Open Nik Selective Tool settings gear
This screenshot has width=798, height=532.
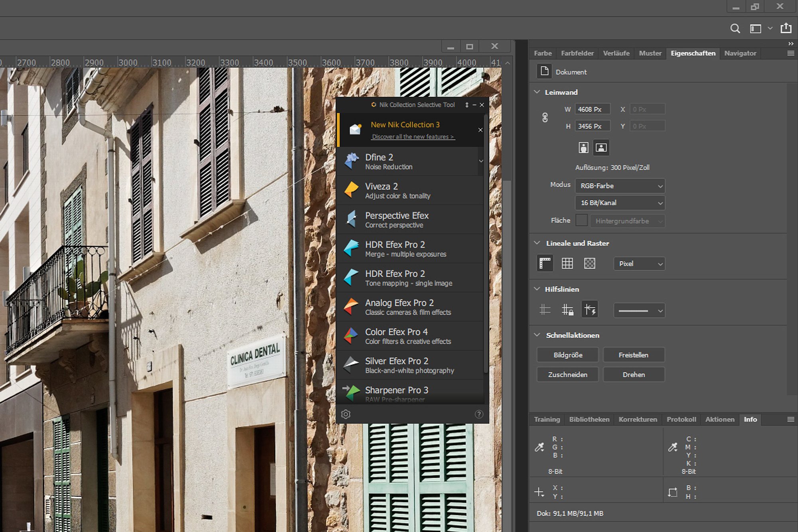[x=346, y=414]
